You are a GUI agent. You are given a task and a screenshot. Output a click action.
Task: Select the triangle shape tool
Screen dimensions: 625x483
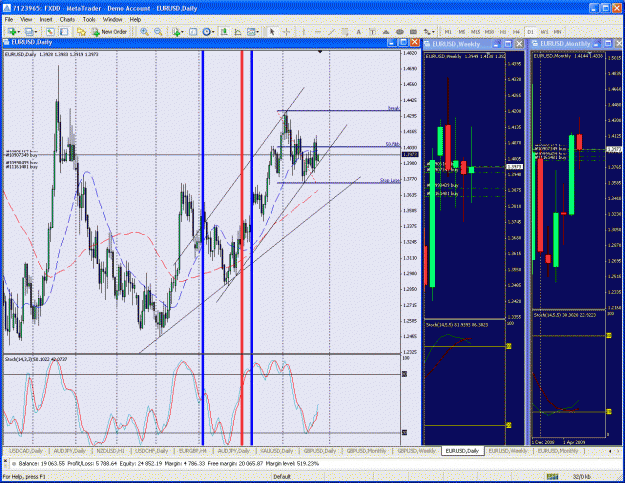tap(386, 32)
